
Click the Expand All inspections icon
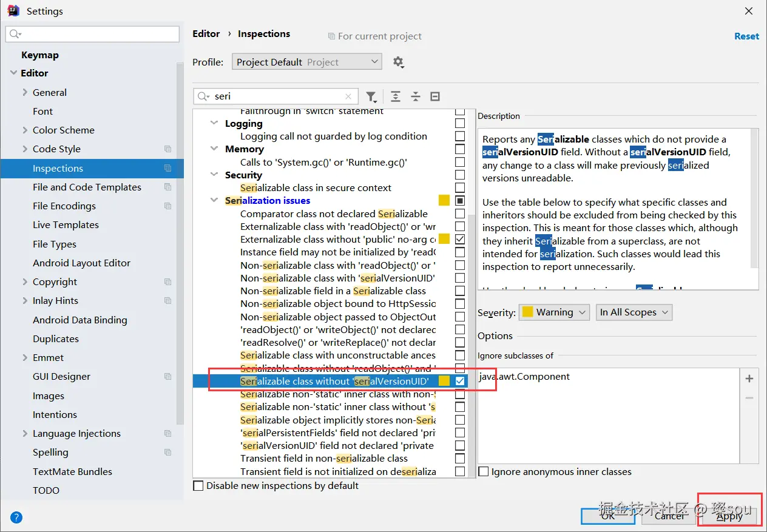point(396,96)
